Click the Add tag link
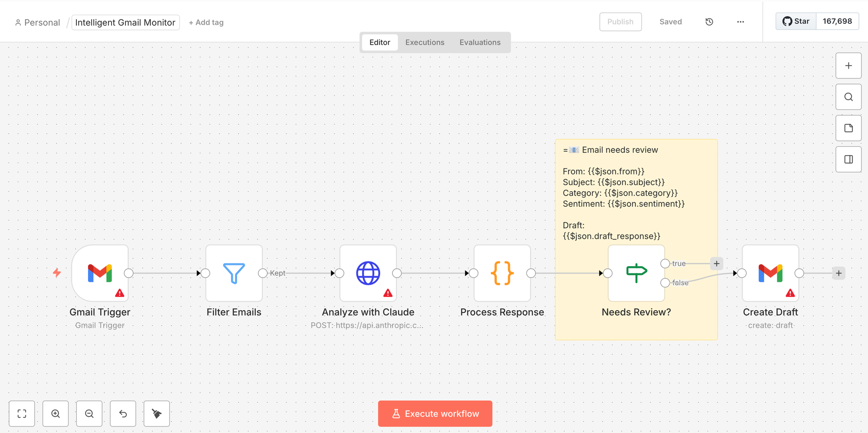 click(x=206, y=23)
